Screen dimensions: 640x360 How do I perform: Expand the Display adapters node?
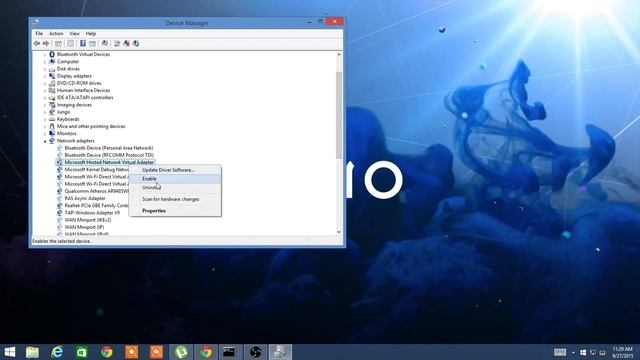coord(45,76)
